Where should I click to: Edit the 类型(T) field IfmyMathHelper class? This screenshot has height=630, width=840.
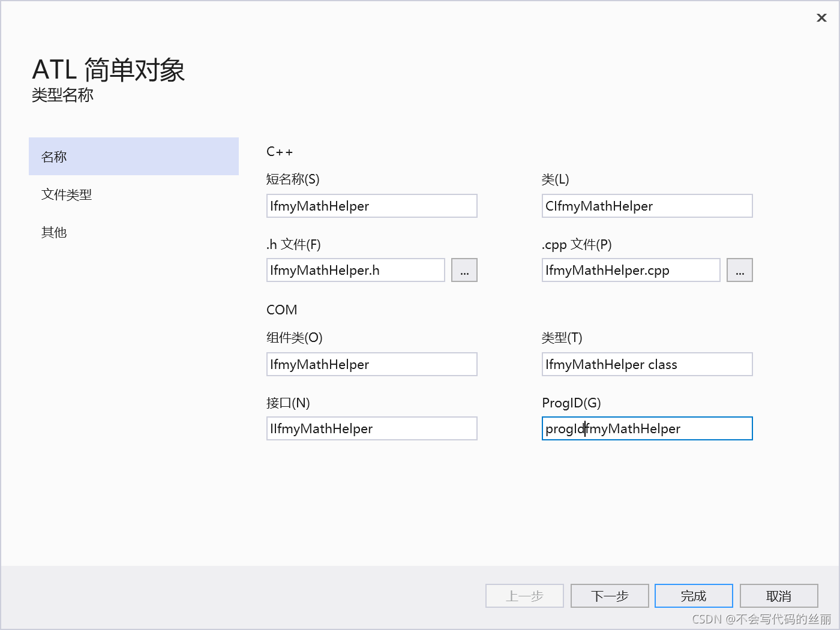647,364
